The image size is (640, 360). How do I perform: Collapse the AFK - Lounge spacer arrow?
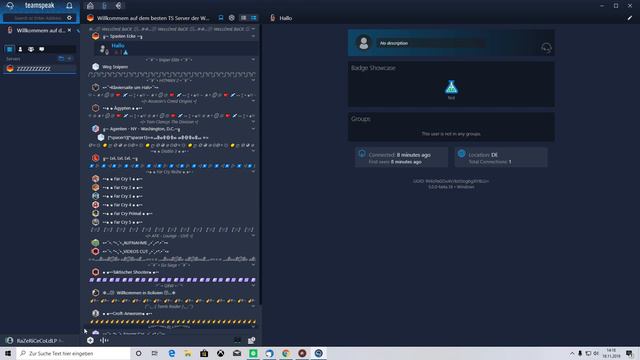253,236
